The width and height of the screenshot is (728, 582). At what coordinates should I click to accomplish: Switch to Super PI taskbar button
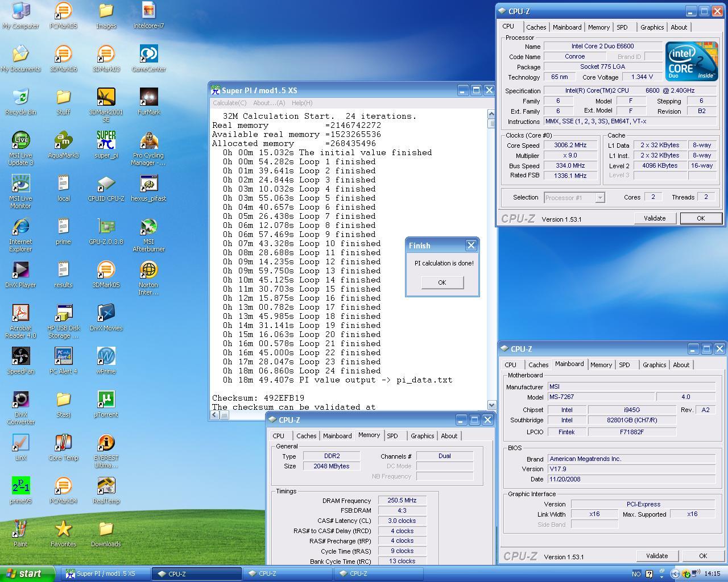coord(105,573)
